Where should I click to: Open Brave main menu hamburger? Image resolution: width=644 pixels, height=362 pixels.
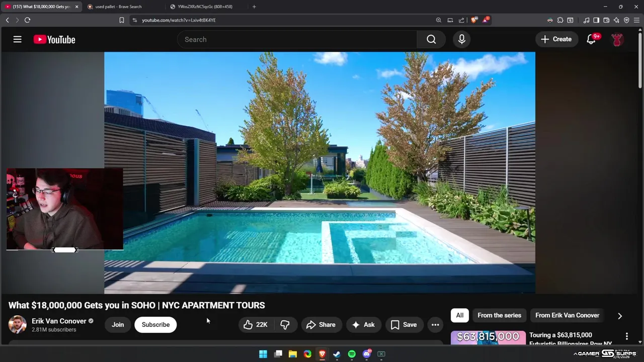[636, 20]
